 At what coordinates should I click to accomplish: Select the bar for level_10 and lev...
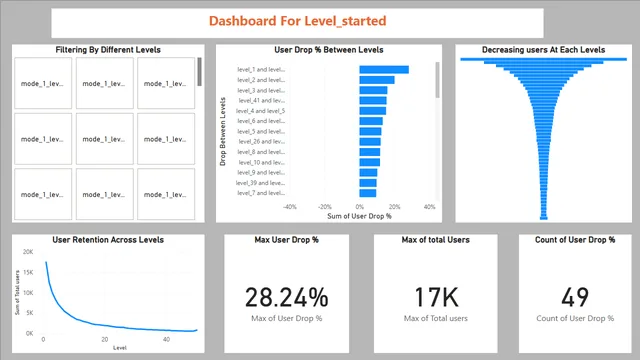(x=369, y=162)
